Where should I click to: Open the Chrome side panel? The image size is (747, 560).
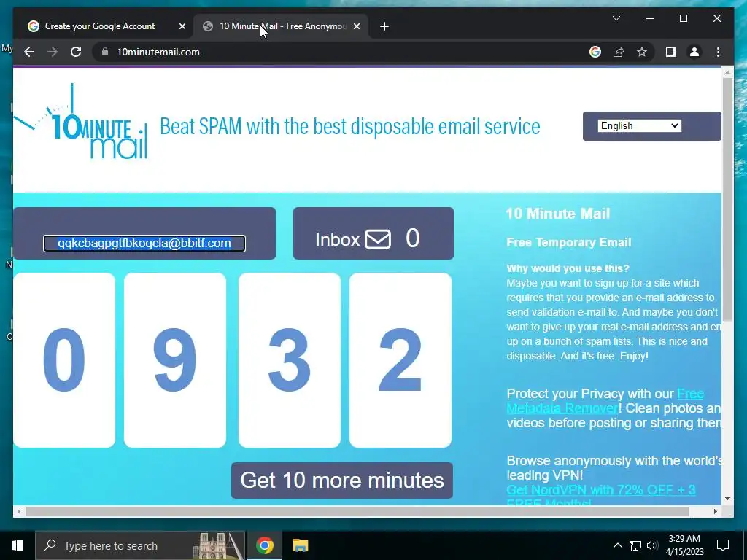click(x=671, y=52)
